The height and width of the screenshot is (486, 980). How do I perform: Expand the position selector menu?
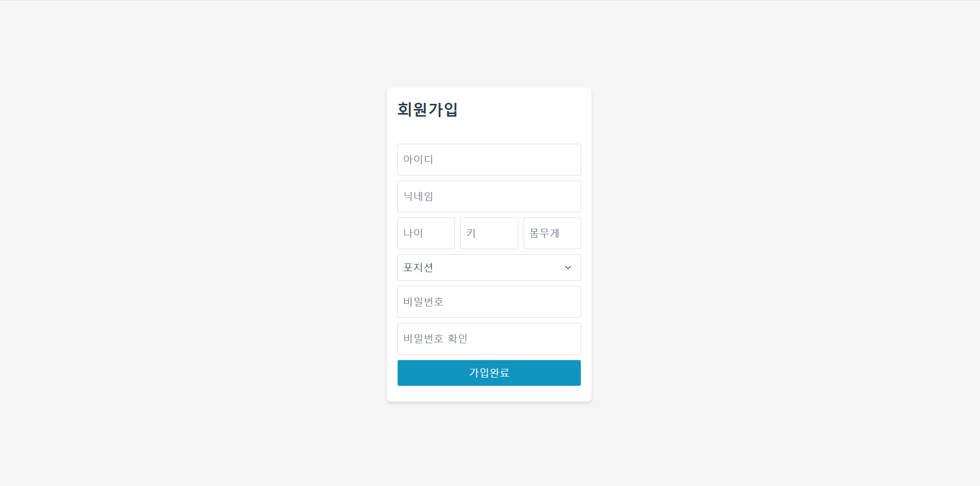pos(489,268)
